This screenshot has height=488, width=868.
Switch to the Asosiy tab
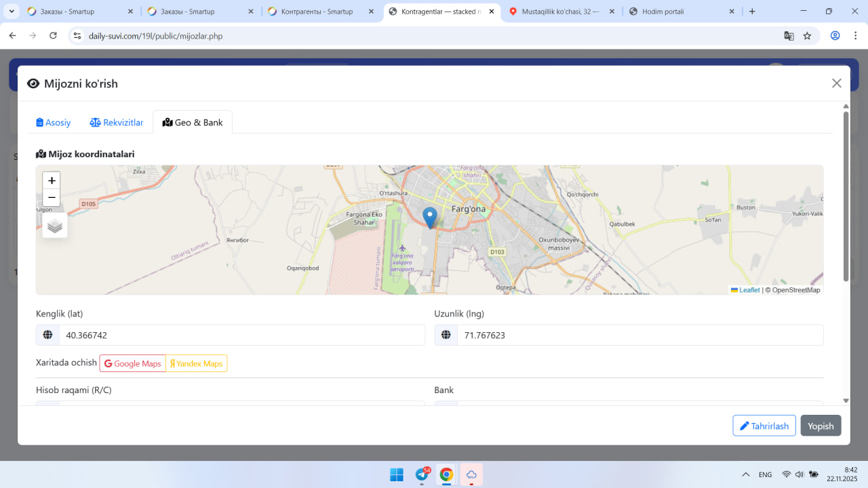click(x=54, y=123)
